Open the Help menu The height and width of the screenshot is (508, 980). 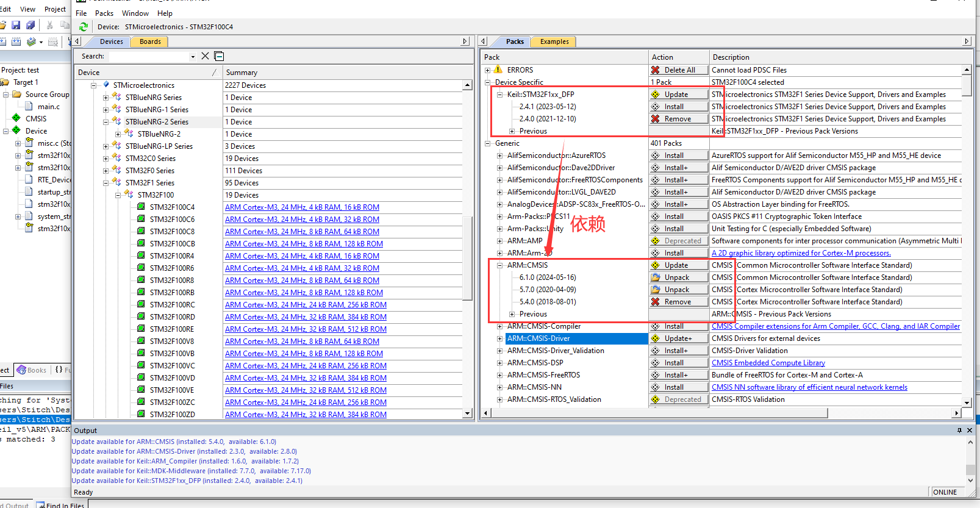click(x=165, y=13)
